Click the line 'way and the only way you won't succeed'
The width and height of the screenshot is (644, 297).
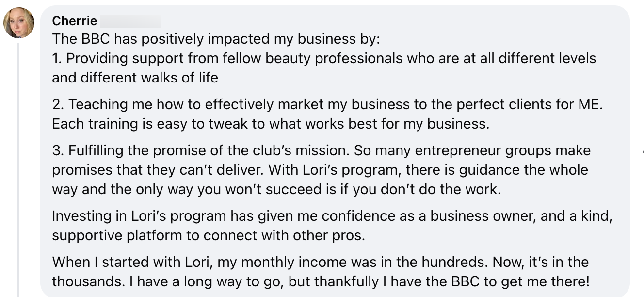point(276,189)
